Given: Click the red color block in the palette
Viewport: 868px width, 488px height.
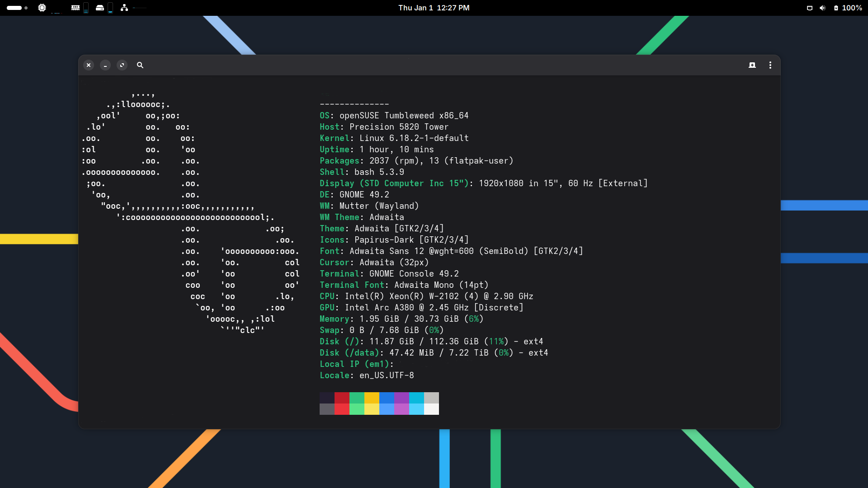Looking at the screenshot, I should [x=342, y=398].
